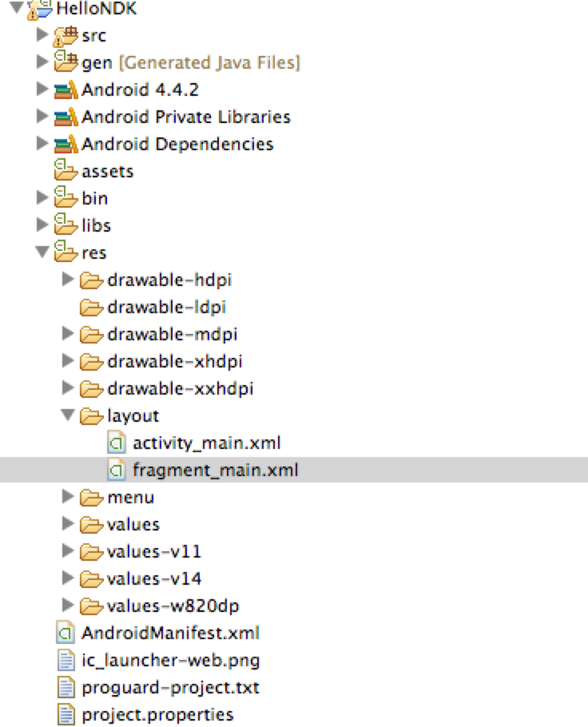Click the gen source folder icon
The height and width of the screenshot is (727, 588).
tap(66, 62)
